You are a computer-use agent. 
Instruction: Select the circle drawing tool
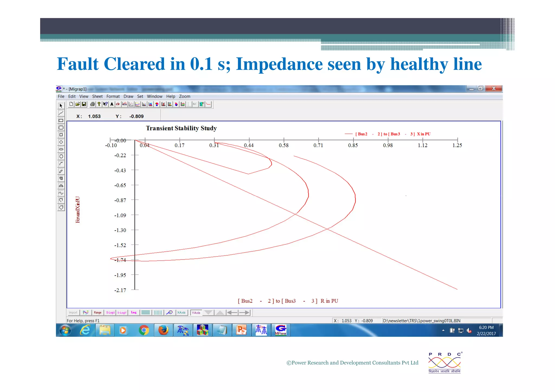pos(61,157)
